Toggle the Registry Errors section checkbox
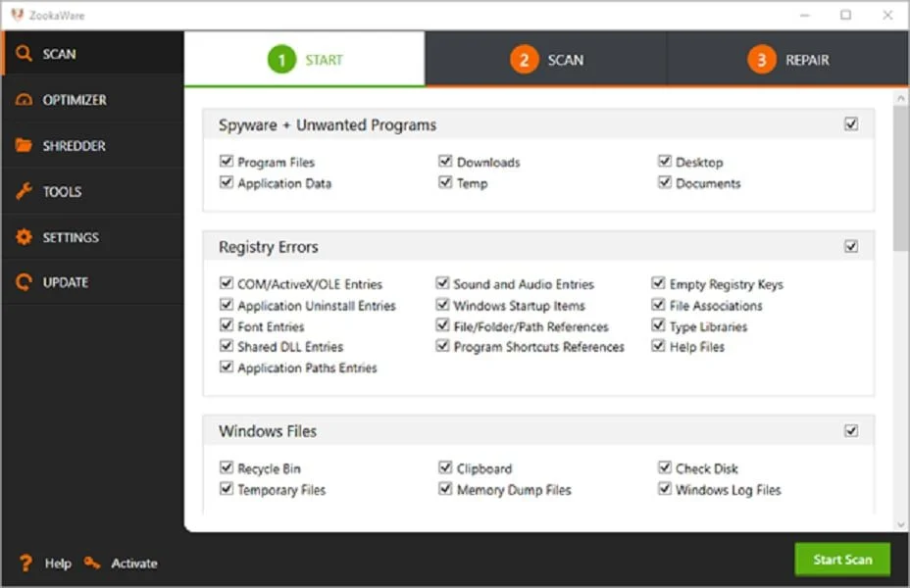 click(x=851, y=247)
